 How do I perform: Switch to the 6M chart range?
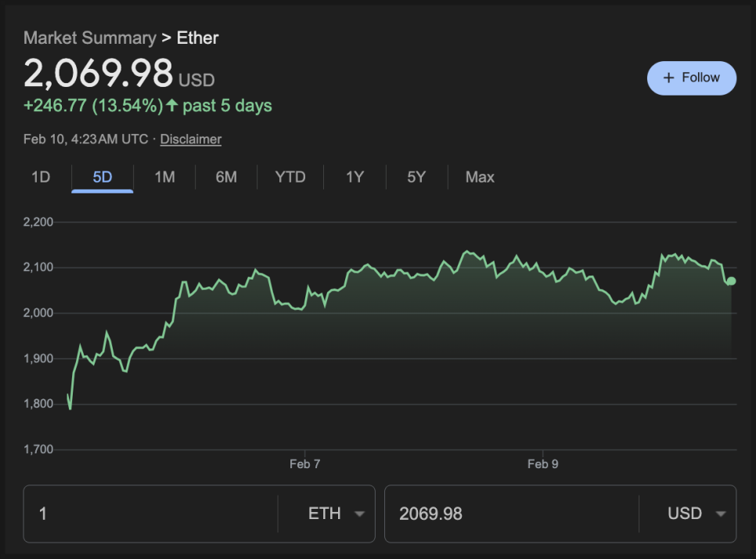click(226, 177)
